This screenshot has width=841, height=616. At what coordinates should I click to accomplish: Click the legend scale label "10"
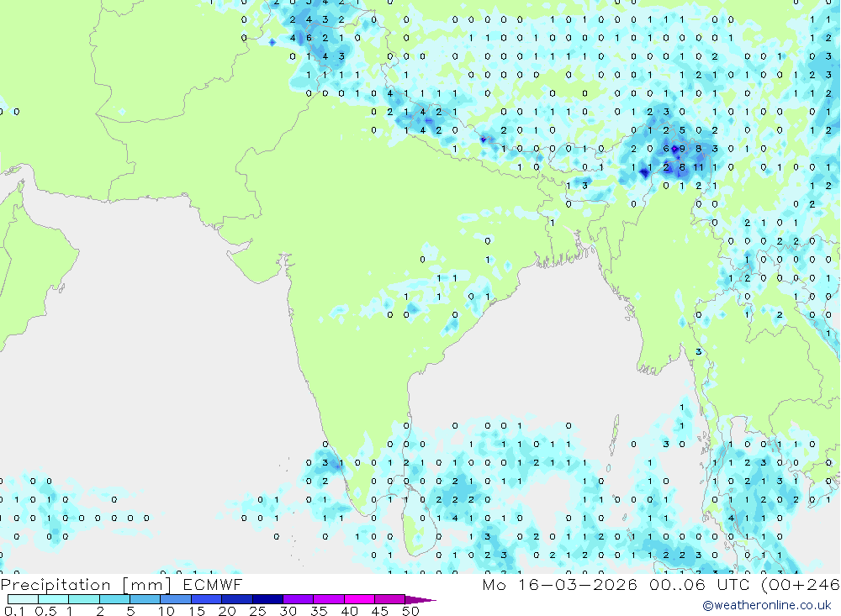(x=167, y=611)
